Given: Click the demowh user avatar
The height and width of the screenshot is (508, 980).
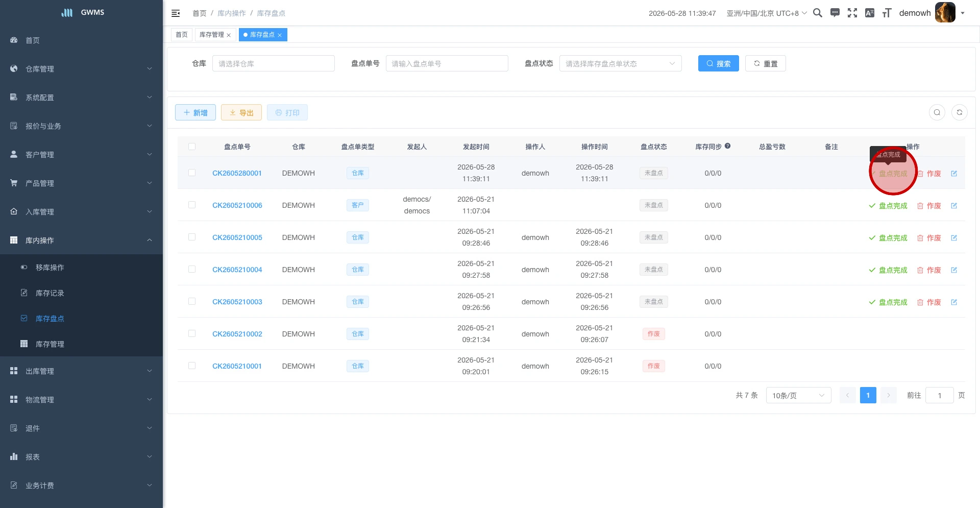Looking at the screenshot, I should (945, 13).
